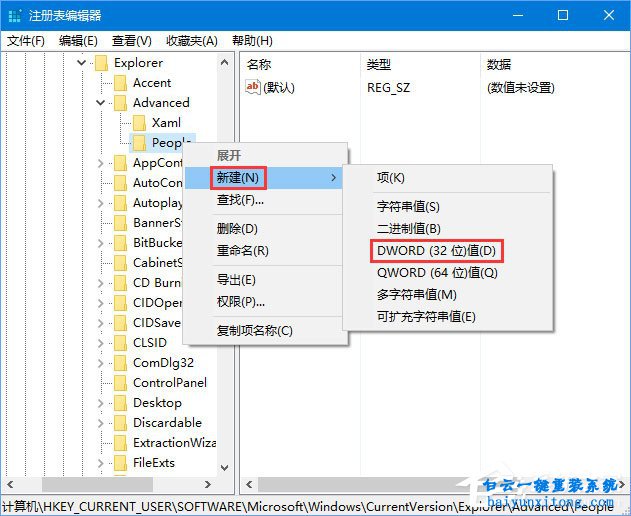Click the Advanced folder icon
The image size is (631, 516).
120,103
